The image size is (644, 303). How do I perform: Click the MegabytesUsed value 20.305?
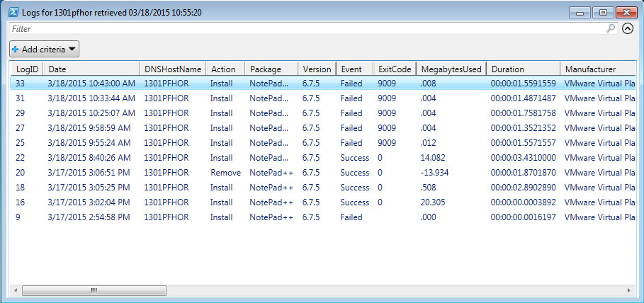click(x=433, y=202)
